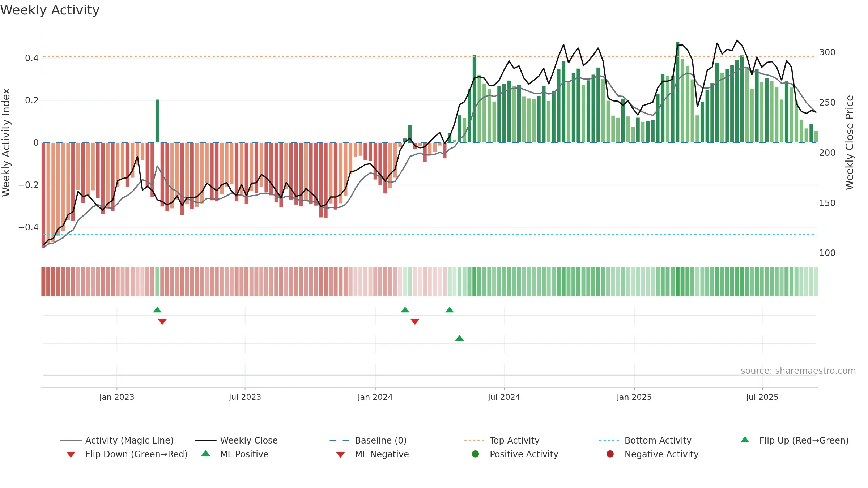
Task: Click the Bottom Activity dotted cyan line sample
Action: tap(609, 440)
